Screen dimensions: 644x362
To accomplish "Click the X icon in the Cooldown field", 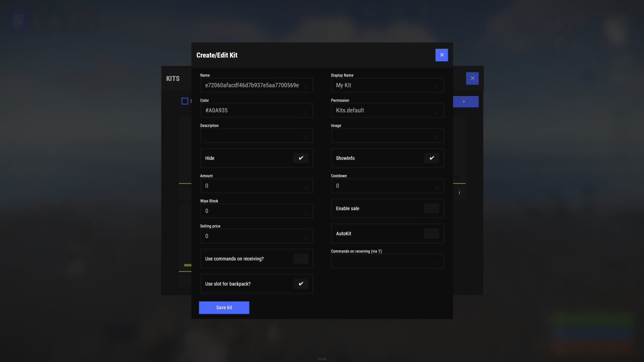I will click(x=437, y=188).
